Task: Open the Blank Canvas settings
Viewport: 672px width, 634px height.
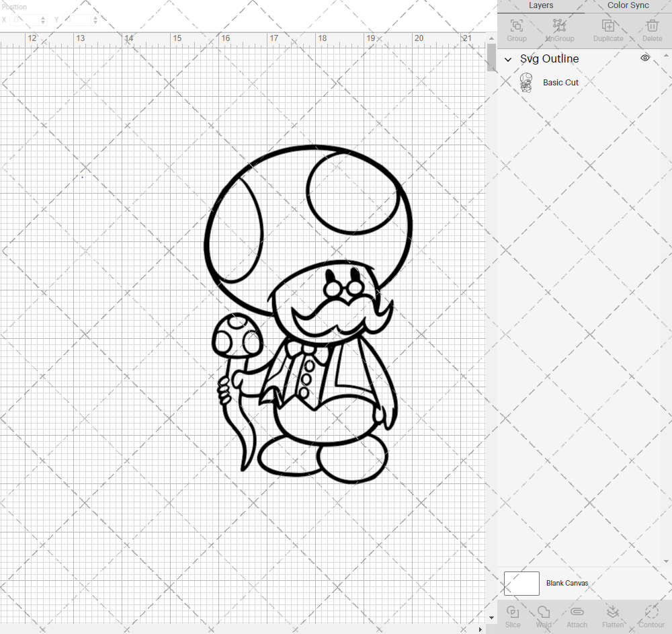Action: 568,583
